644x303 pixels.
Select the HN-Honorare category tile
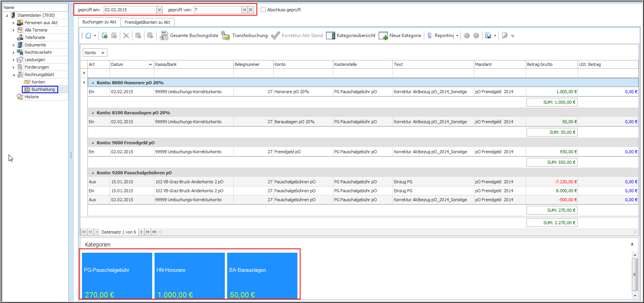click(x=190, y=276)
